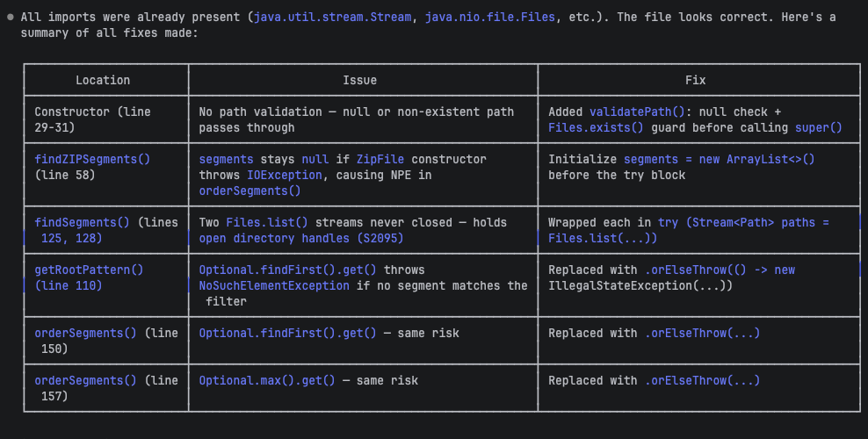Open orderSegments() in the line 150 row

pyautogui.click(x=85, y=334)
